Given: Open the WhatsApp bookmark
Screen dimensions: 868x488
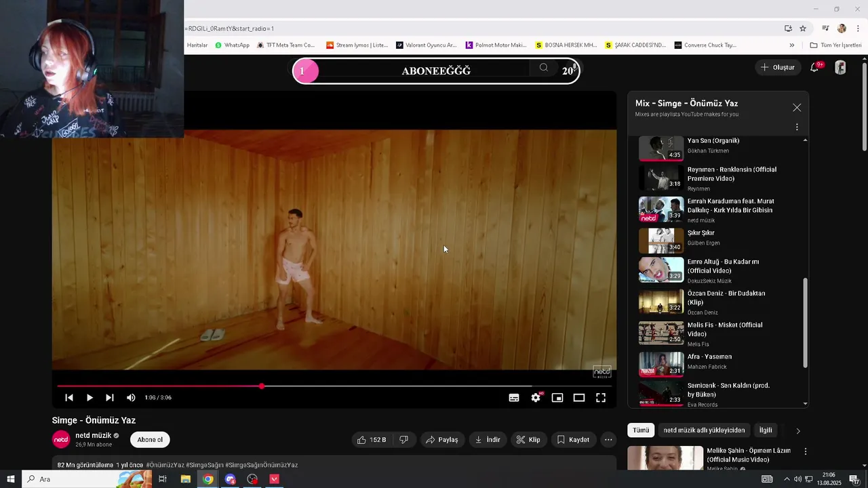Looking at the screenshot, I should [x=232, y=45].
